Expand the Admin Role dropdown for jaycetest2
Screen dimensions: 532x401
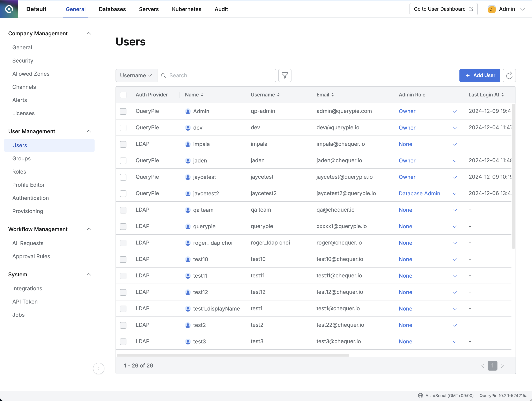coord(454,193)
